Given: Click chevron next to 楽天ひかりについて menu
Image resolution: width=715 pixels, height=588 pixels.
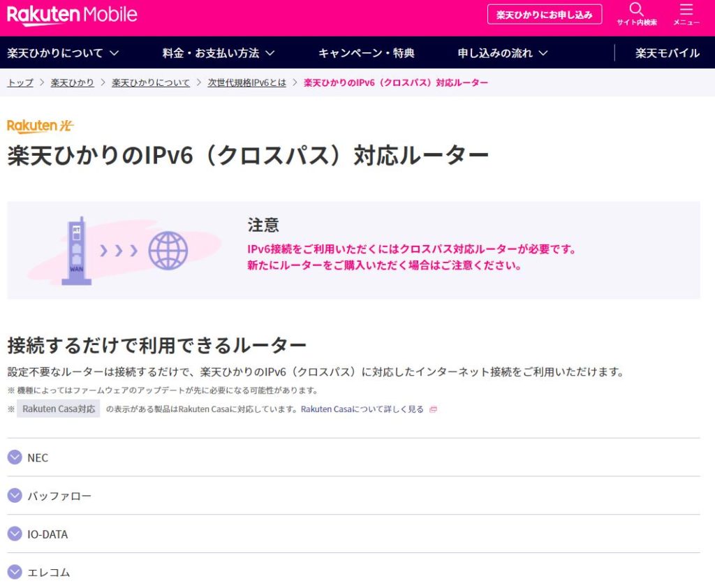Looking at the screenshot, I should (115, 53).
